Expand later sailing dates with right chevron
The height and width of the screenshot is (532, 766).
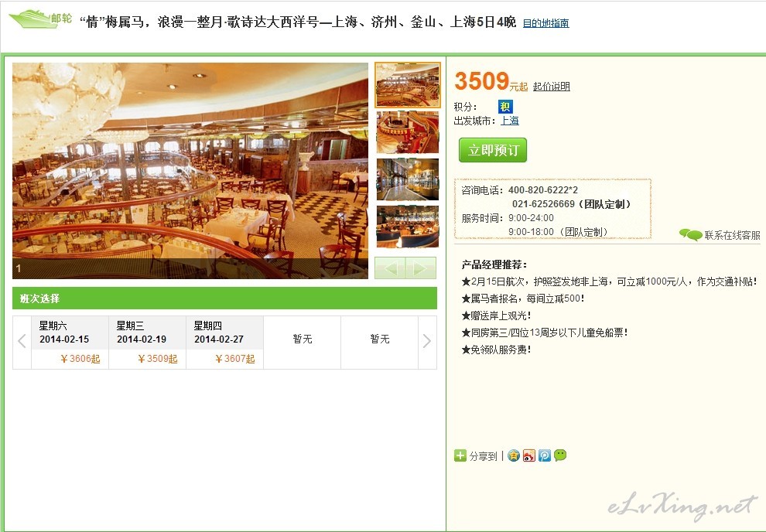427,342
